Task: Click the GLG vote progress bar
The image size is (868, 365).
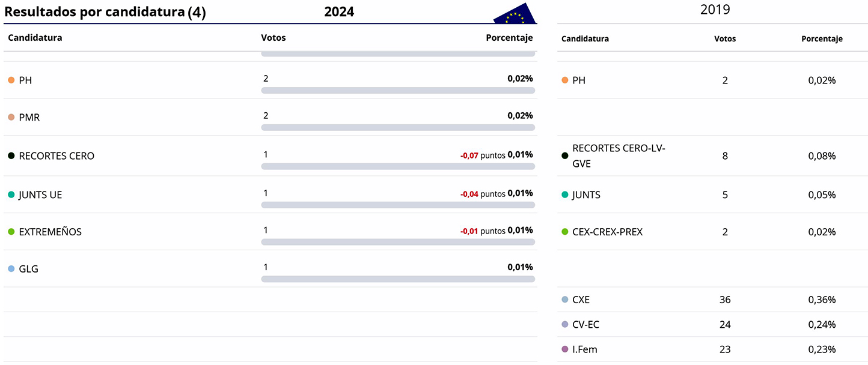Action: [398, 279]
